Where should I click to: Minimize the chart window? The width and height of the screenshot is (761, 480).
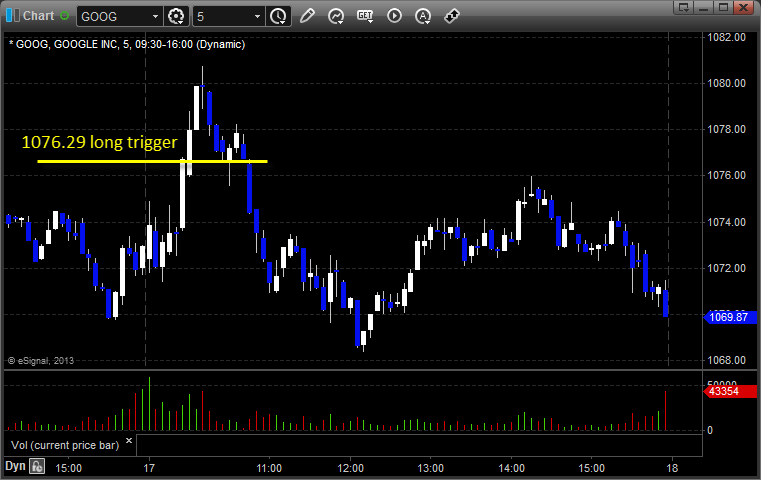click(704, 7)
